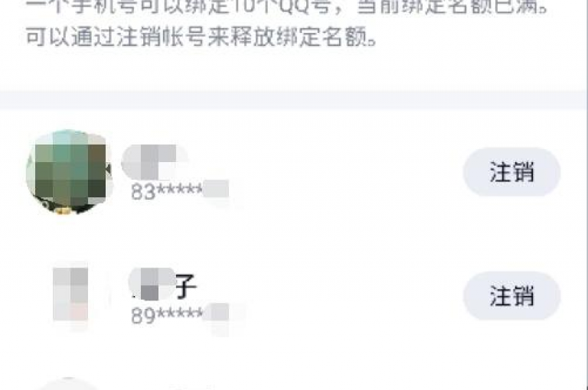The width and height of the screenshot is (588, 390).
Task: Select the empty row area of the 83***** account
Action: coord(345,172)
